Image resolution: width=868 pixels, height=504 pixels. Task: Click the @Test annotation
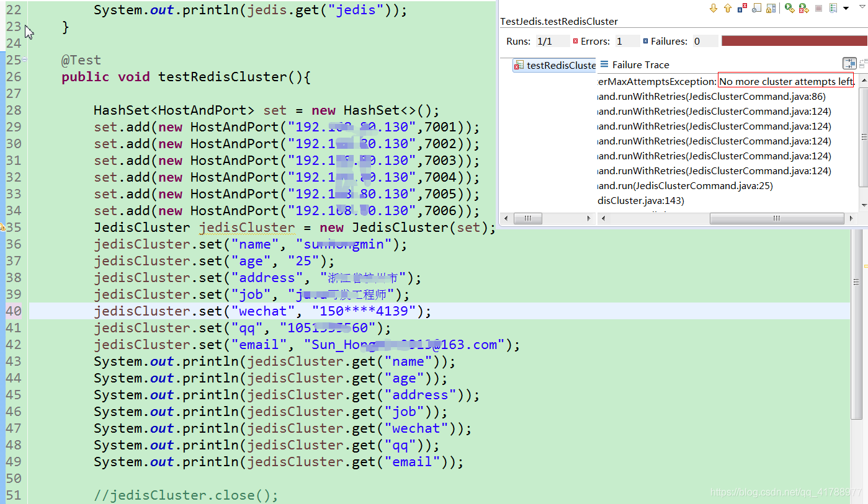pos(81,60)
